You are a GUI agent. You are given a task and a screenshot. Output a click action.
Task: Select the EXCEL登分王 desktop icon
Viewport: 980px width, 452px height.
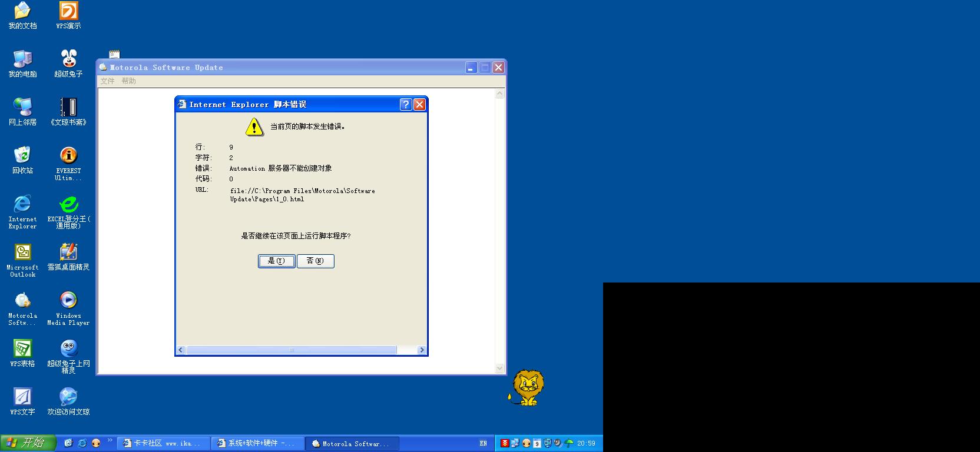pyautogui.click(x=68, y=212)
